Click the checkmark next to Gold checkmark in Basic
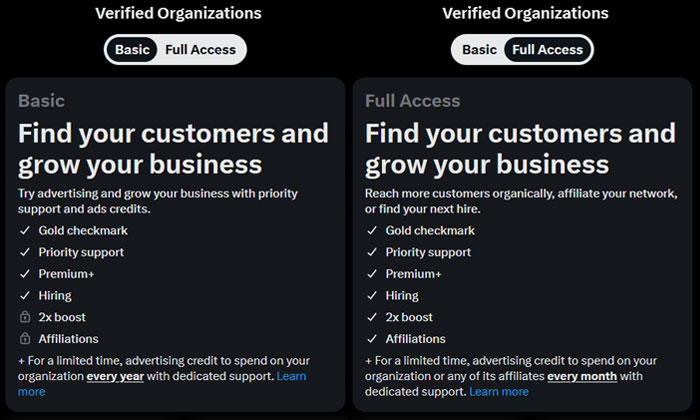700x420 pixels. tap(25, 230)
